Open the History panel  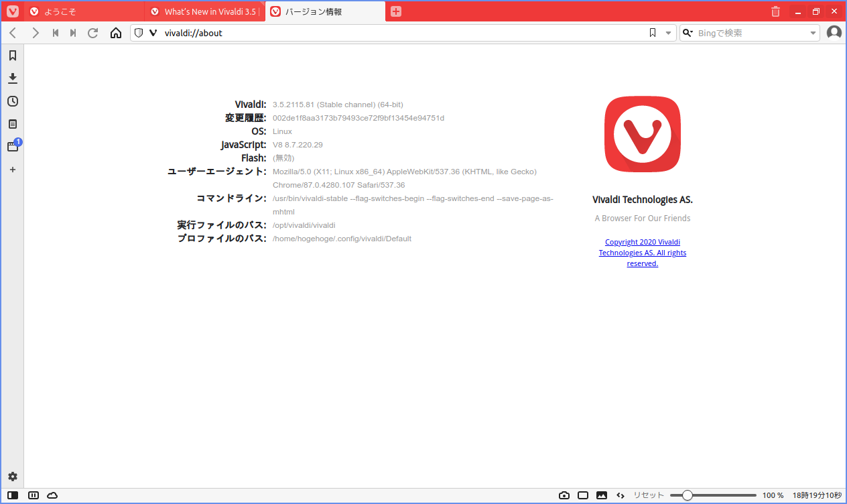point(12,101)
